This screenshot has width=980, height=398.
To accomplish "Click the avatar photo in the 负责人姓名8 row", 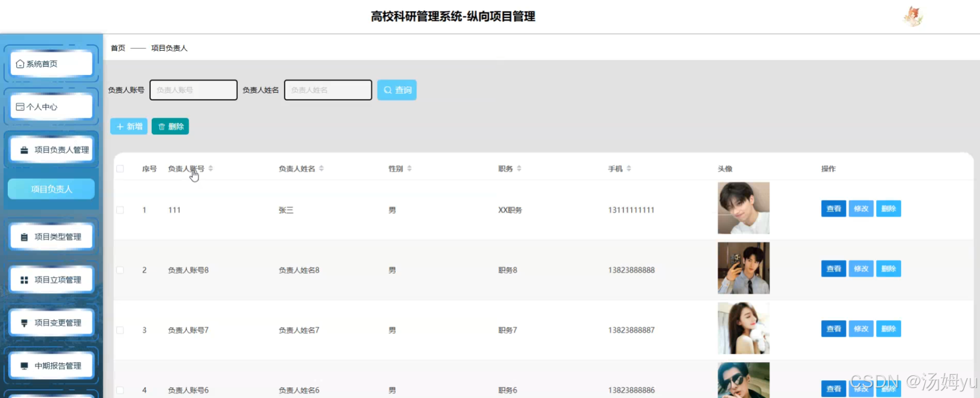I will point(743,268).
